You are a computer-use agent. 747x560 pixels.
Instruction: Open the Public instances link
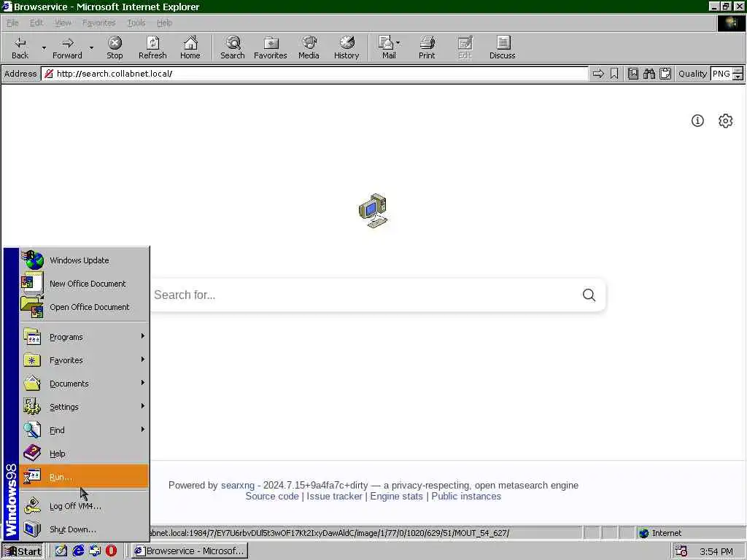click(466, 496)
